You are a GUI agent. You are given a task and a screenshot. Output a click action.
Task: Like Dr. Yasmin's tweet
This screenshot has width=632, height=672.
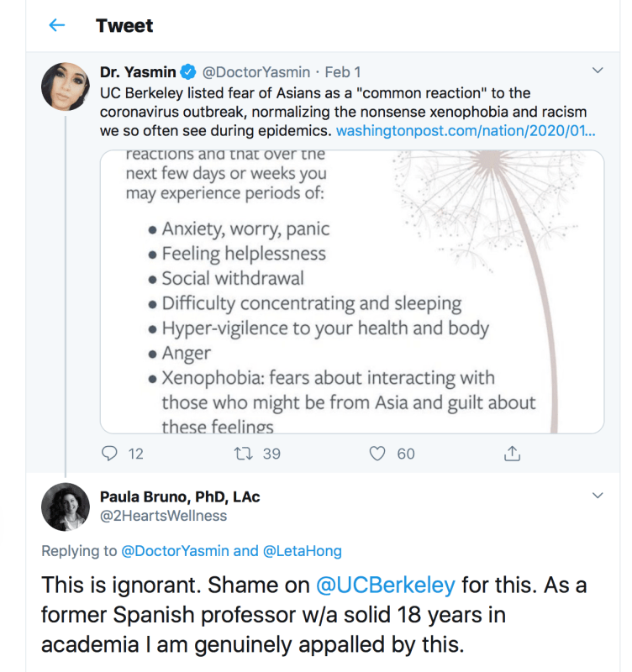pyautogui.click(x=378, y=454)
